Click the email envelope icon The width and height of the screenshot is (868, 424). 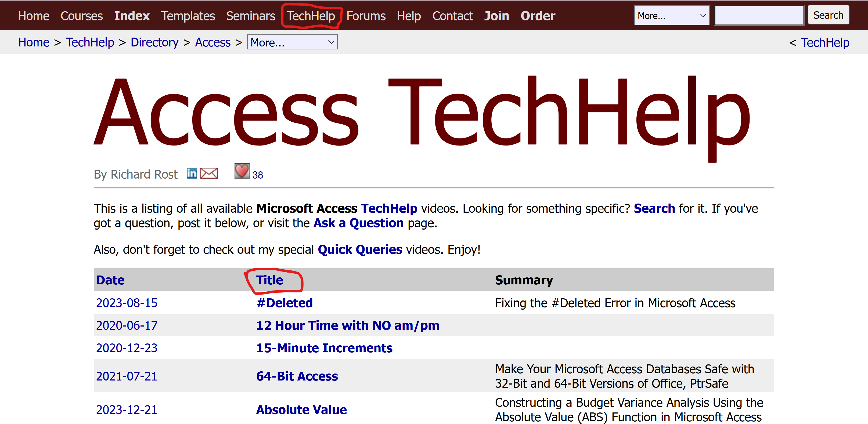click(208, 173)
